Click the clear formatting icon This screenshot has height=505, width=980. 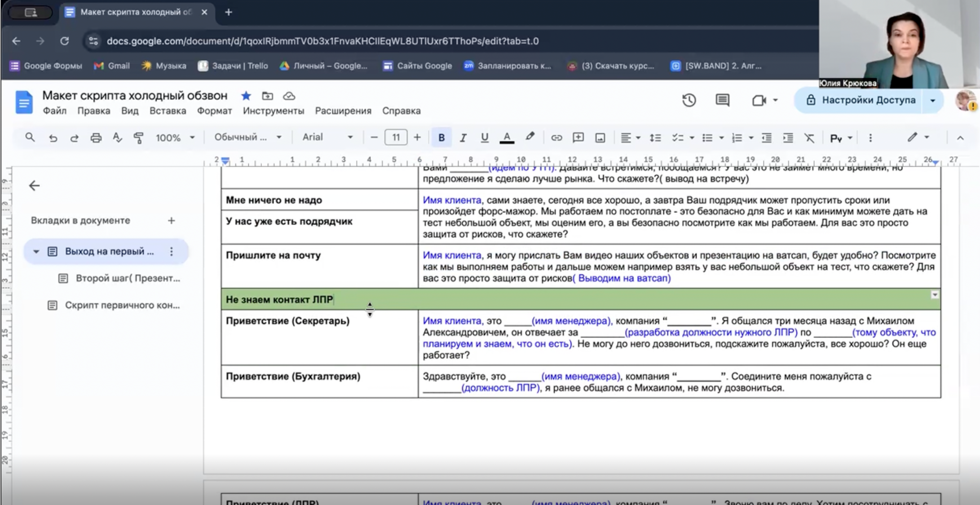[x=809, y=137]
